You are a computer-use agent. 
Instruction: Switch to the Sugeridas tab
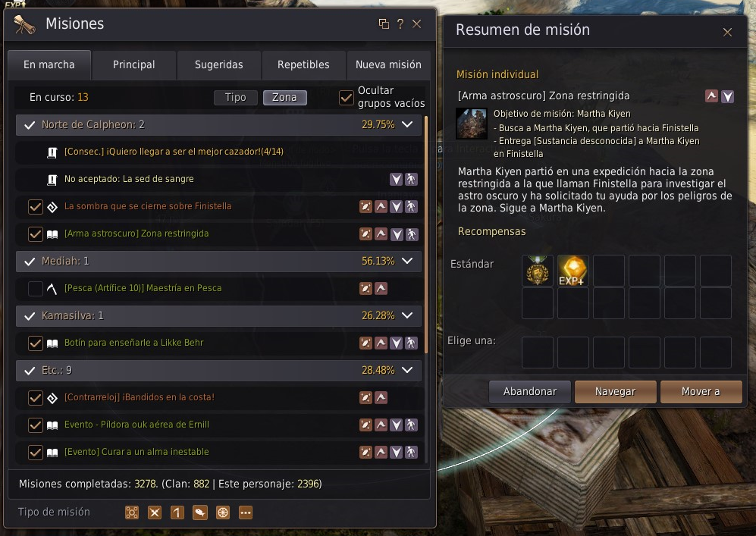click(219, 64)
